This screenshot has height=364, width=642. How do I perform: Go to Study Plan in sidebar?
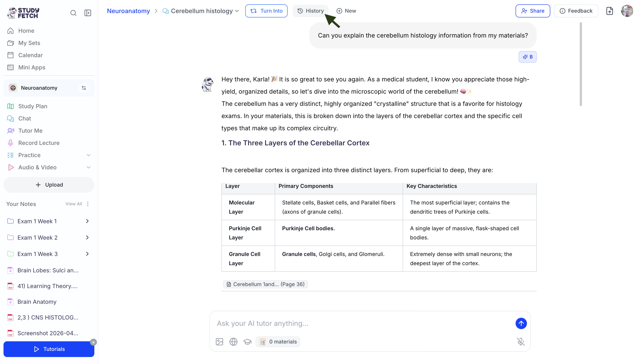pyautogui.click(x=33, y=106)
